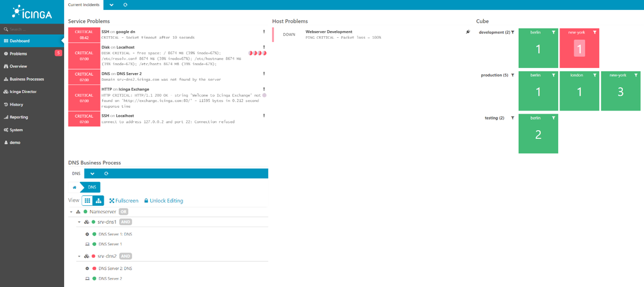Collapse the Nameserver tree node
This screenshot has height=287, width=644.
(x=71, y=212)
